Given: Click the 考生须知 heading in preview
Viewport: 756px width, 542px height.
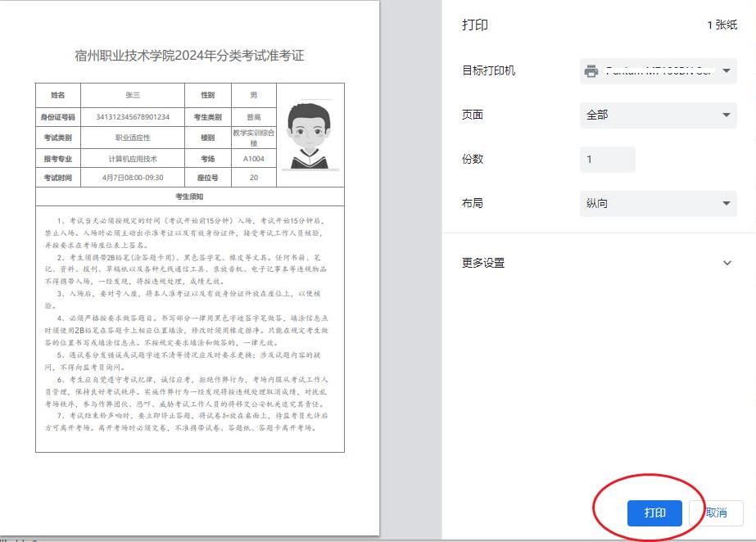Looking at the screenshot, I should pyautogui.click(x=189, y=196).
